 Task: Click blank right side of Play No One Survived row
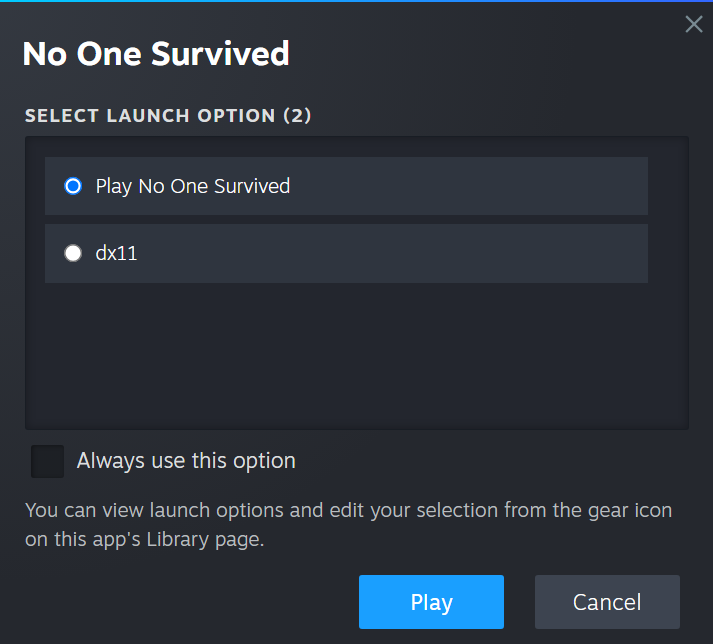point(468,186)
